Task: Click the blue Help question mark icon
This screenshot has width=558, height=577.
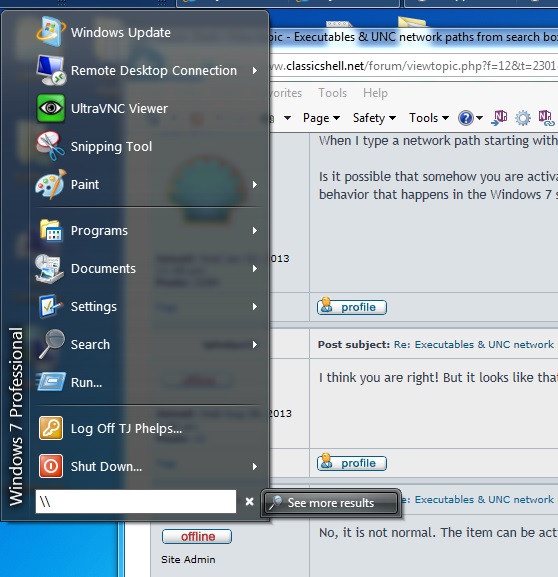Action: [x=466, y=118]
